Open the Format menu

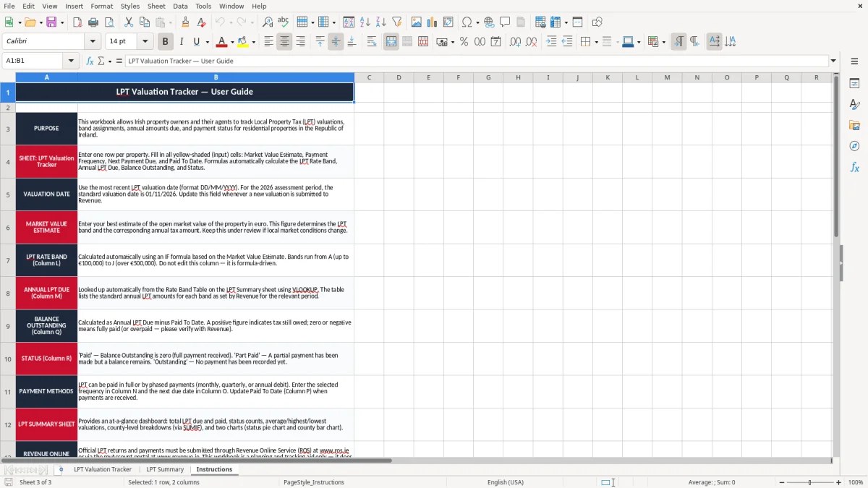pyautogui.click(x=101, y=6)
